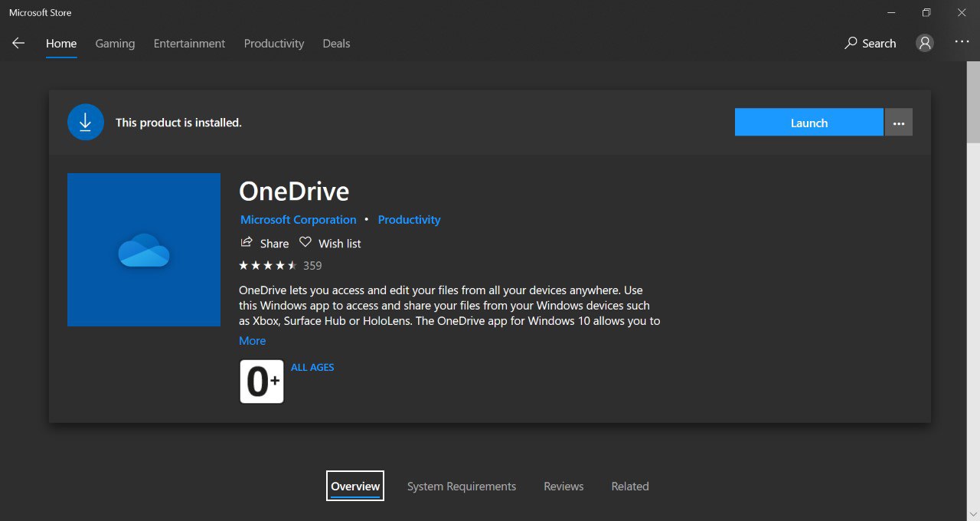Click the star rating of 359 reviews
This screenshot has width=980, height=521.
(x=280, y=266)
